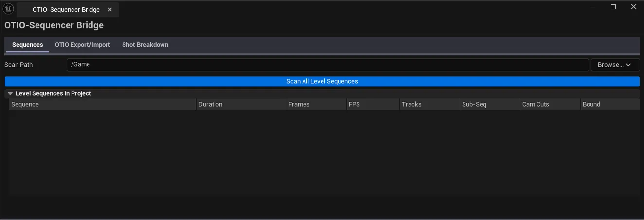Click the Scan Path input field

click(327, 65)
